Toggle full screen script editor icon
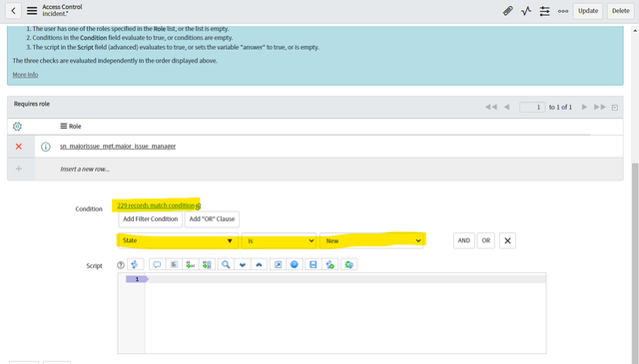 point(278,264)
